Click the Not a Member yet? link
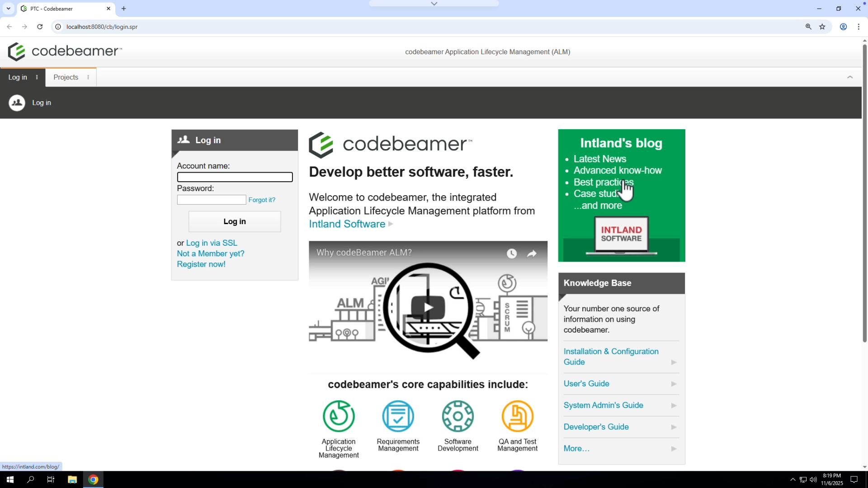The height and width of the screenshot is (488, 868). 211,253
